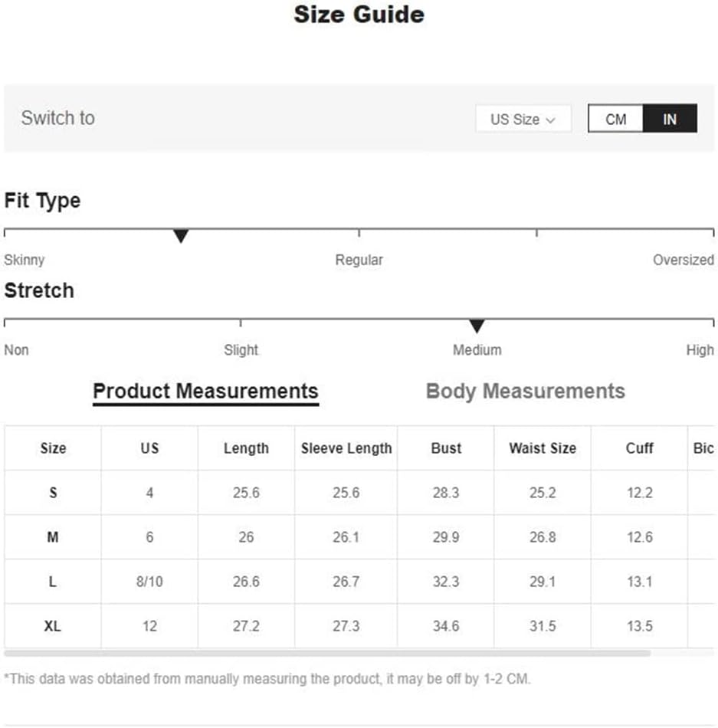Click the Sleeve Length column header
The height and width of the screenshot is (728, 718).
tap(346, 448)
